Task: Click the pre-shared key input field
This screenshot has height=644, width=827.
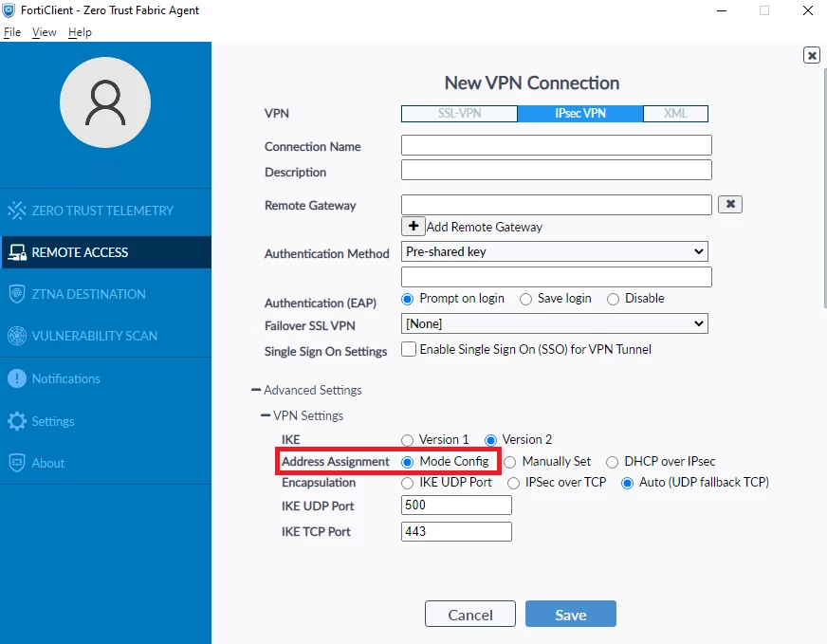Action: [557, 277]
